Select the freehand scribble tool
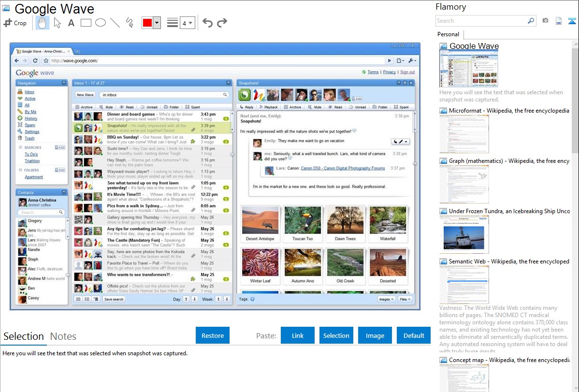The width and height of the screenshot is (579, 392). pyautogui.click(x=130, y=23)
